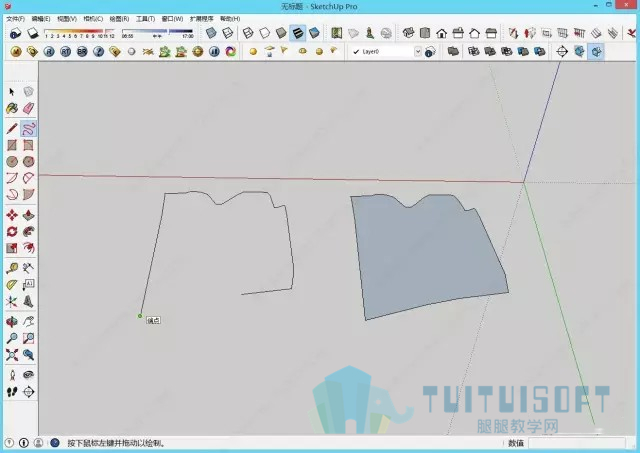The width and height of the screenshot is (640, 453).
Task: Select the Rectangle tool
Action: point(12,145)
